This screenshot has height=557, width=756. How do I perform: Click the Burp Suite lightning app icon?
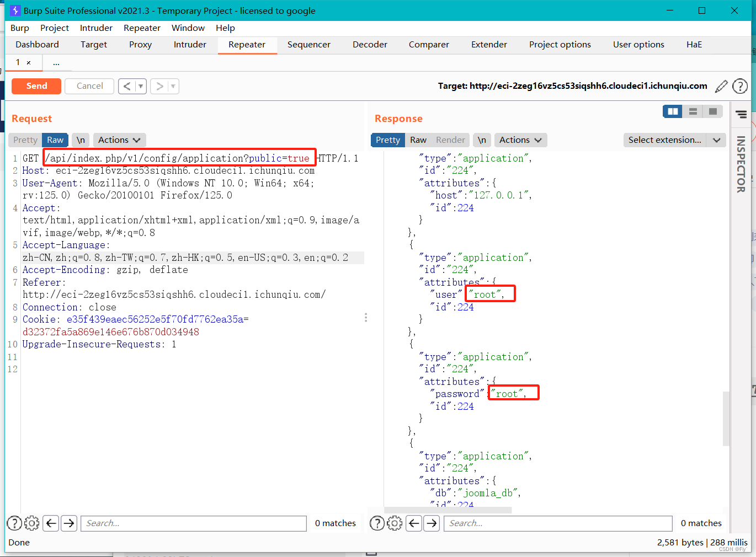15,10
